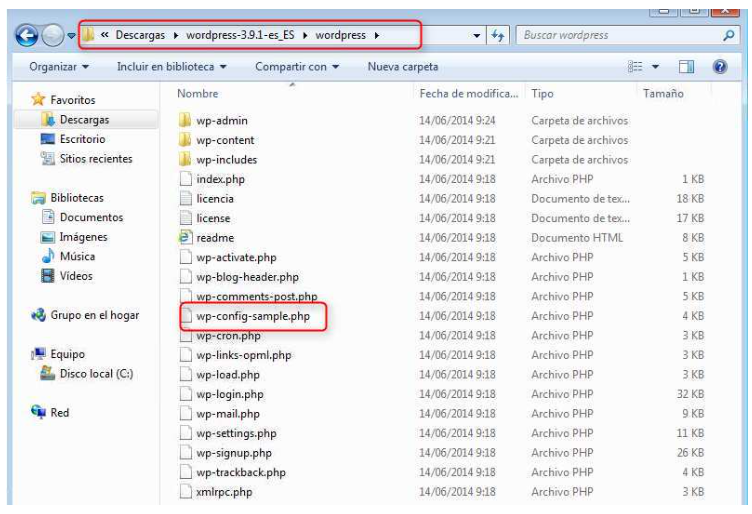Open Imágenes library
This screenshot has height=514, width=752.
pos(83,237)
